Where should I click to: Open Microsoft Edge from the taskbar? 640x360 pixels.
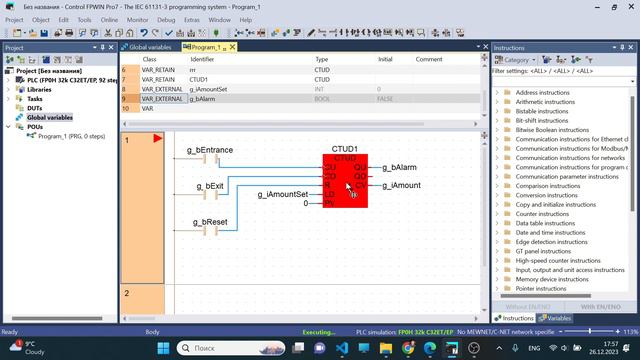pos(429,348)
